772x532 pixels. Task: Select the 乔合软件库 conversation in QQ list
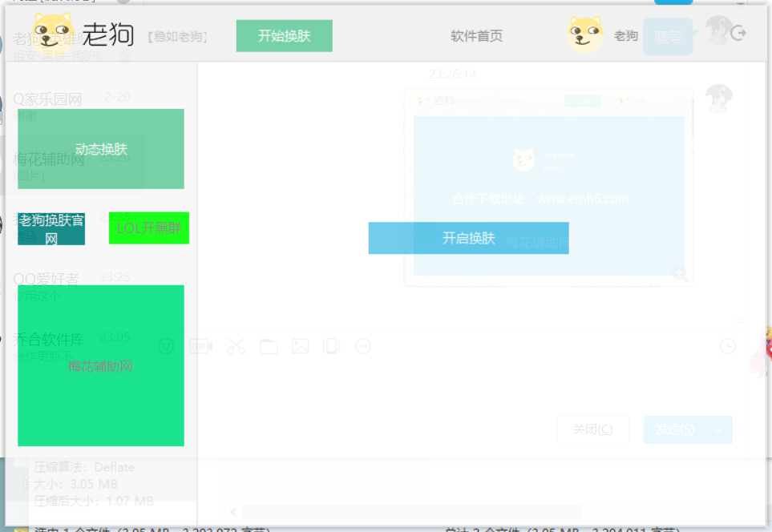[72, 346]
